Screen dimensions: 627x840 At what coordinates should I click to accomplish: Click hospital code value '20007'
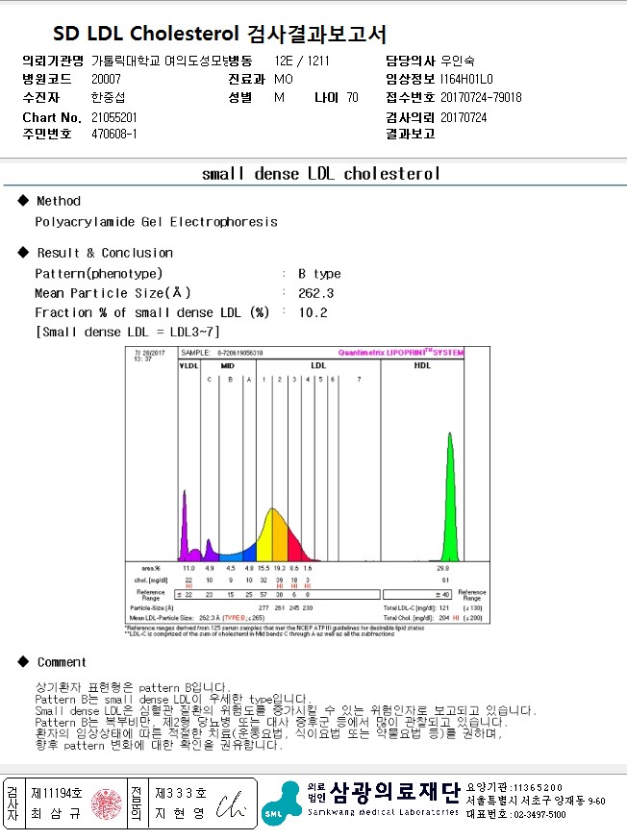(x=106, y=79)
